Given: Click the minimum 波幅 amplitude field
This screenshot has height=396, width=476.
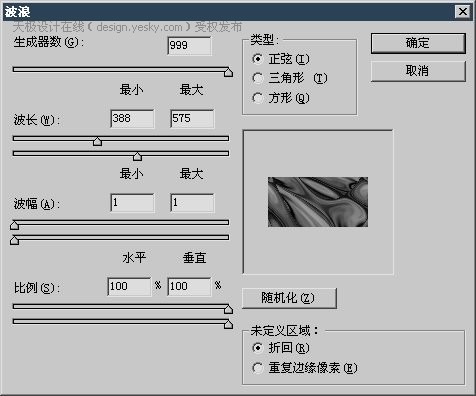Looking at the screenshot, I should click(132, 203).
